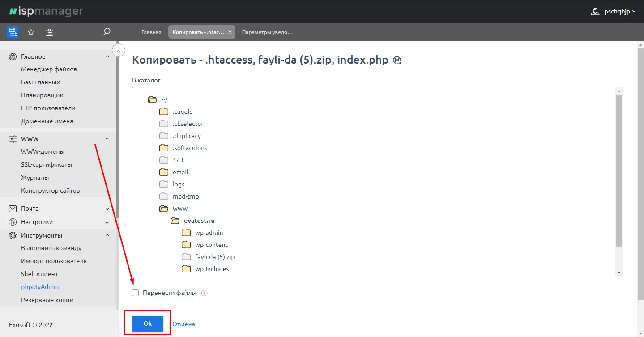Screen dimensions: 644x337
Task: Collapse the Инструменты section
Action: [107, 235]
